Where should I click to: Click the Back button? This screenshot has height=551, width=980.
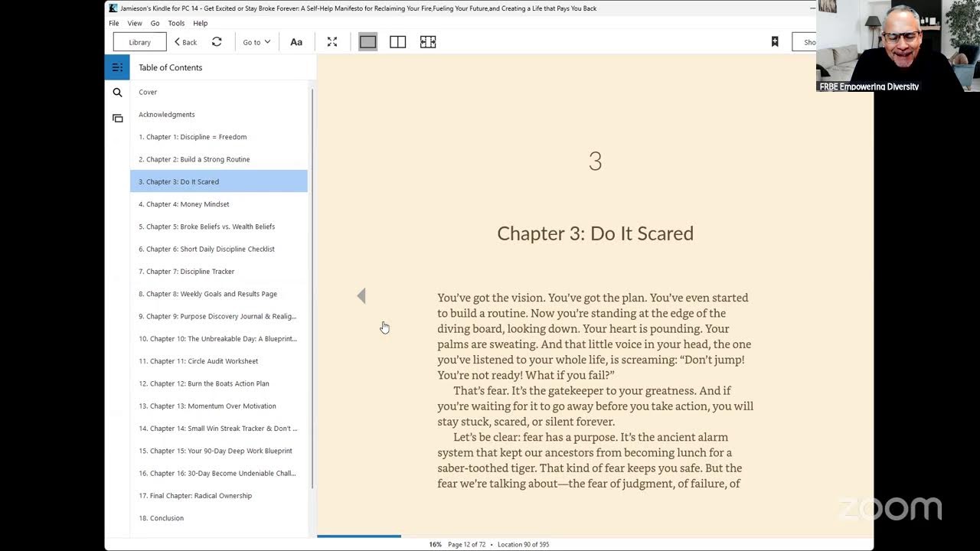tap(185, 42)
